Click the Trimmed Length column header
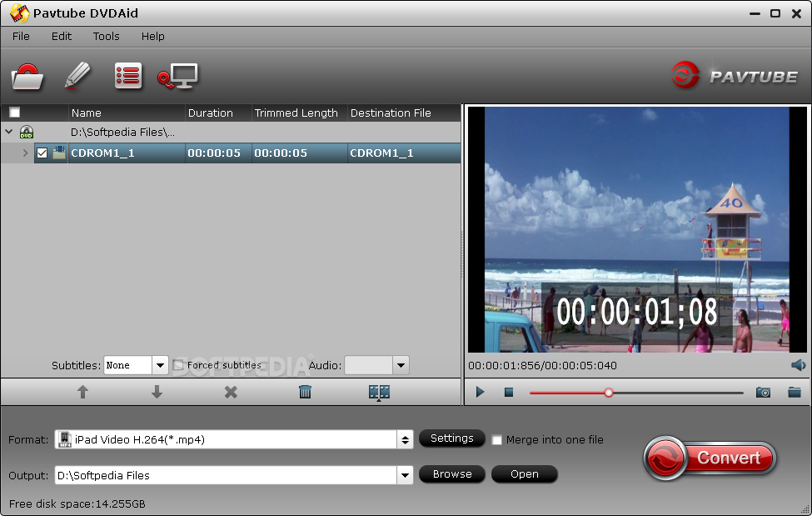The width and height of the screenshot is (812, 516). point(299,113)
